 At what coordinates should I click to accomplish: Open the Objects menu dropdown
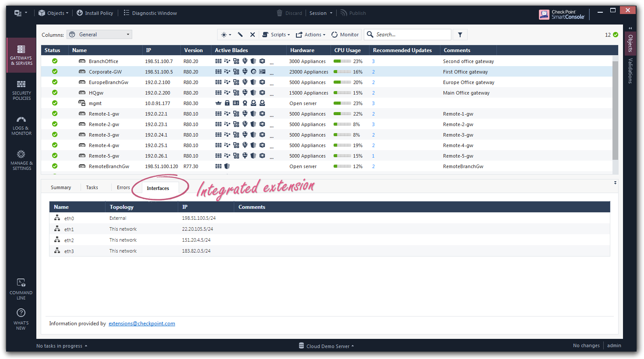point(53,13)
